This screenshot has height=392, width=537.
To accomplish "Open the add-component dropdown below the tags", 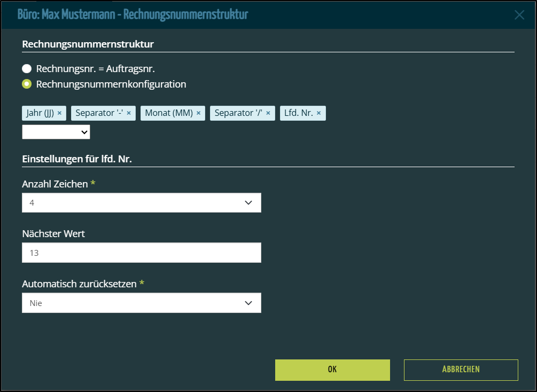I will pos(56,132).
